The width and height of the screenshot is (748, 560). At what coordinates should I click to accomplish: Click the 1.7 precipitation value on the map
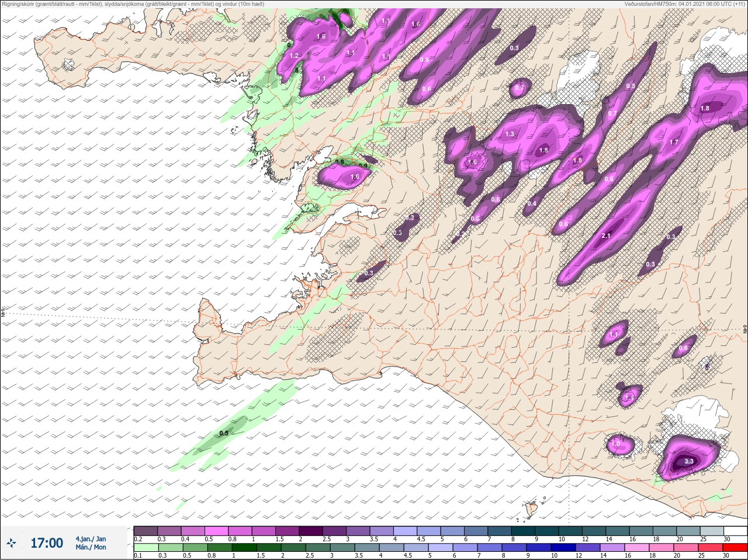click(x=674, y=142)
